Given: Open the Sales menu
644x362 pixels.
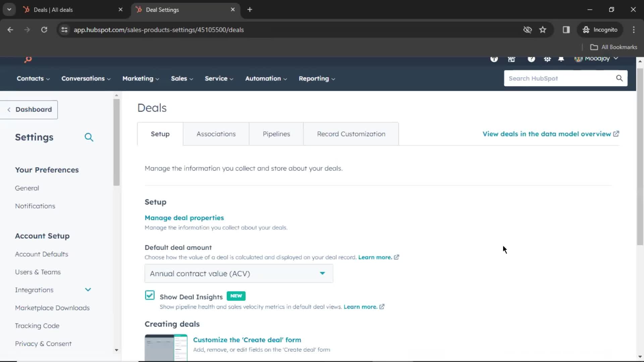Looking at the screenshot, I should [x=182, y=78].
